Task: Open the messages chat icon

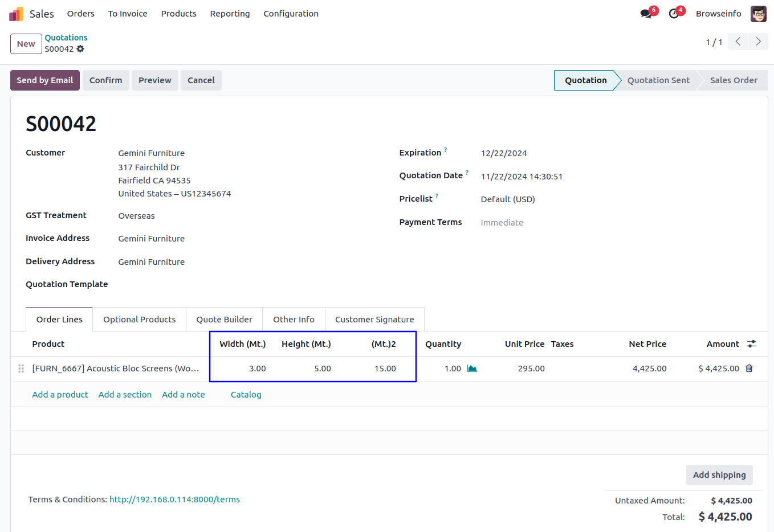Action: 646,14
